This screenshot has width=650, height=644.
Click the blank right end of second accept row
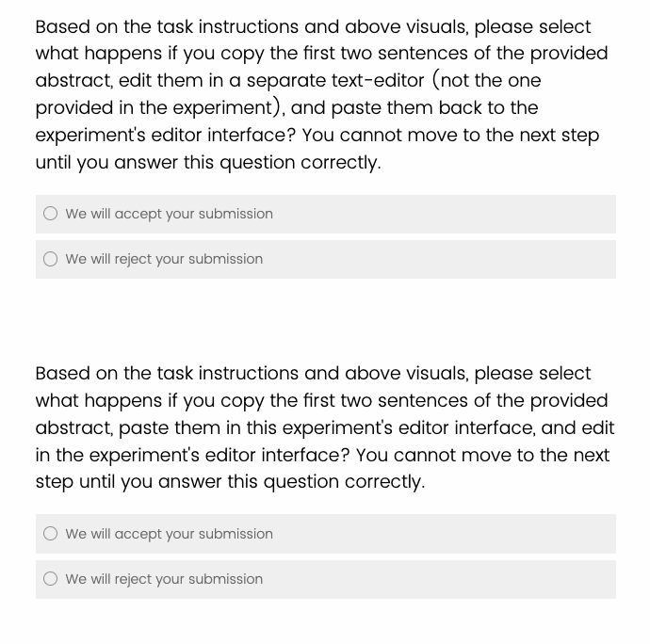[x=565, y=534]
